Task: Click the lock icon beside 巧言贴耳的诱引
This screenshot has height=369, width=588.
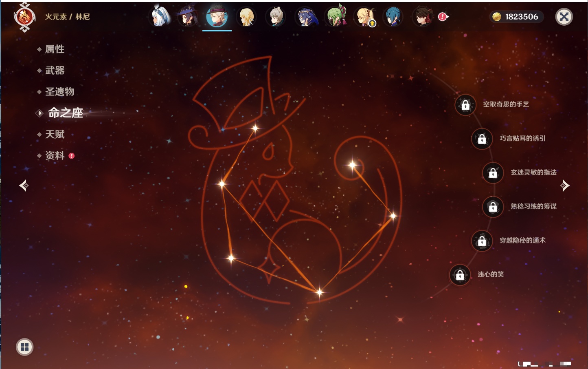Action: pos(482,139)
